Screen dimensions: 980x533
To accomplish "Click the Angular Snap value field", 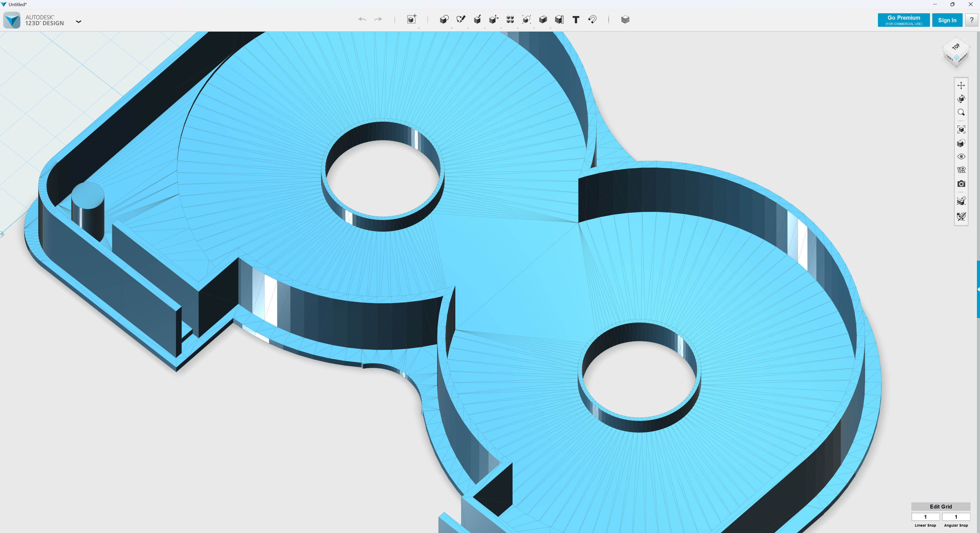I will 956,517.
